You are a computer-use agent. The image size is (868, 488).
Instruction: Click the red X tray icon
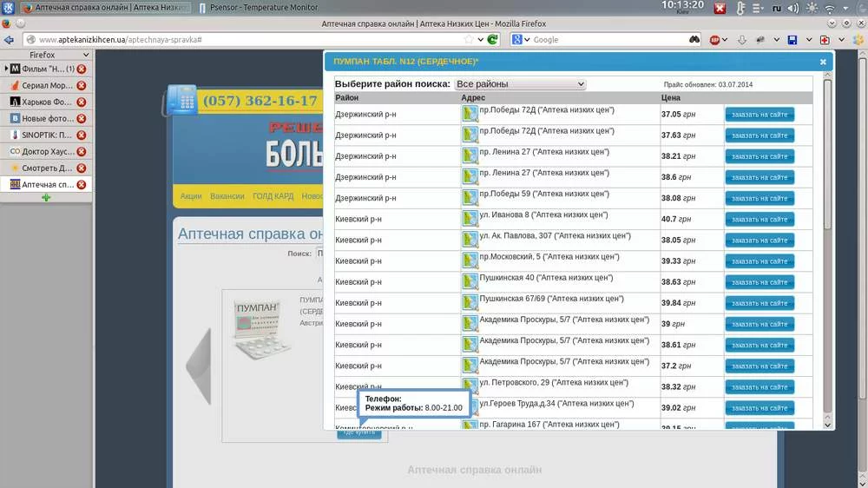coord(720,9)
